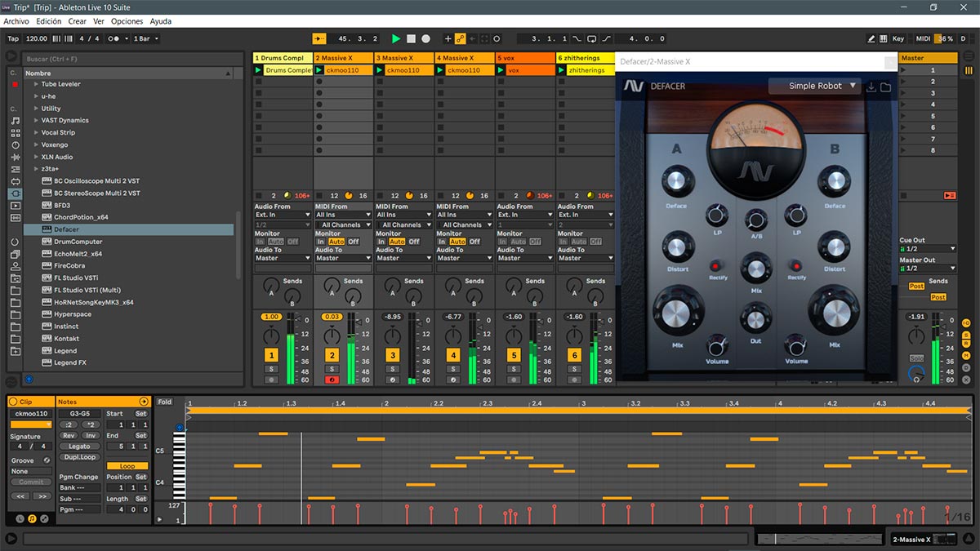This screenshot has width=980, height=551.
Task: Click the center Mix knob in Defacer
Action: (756, 267)
